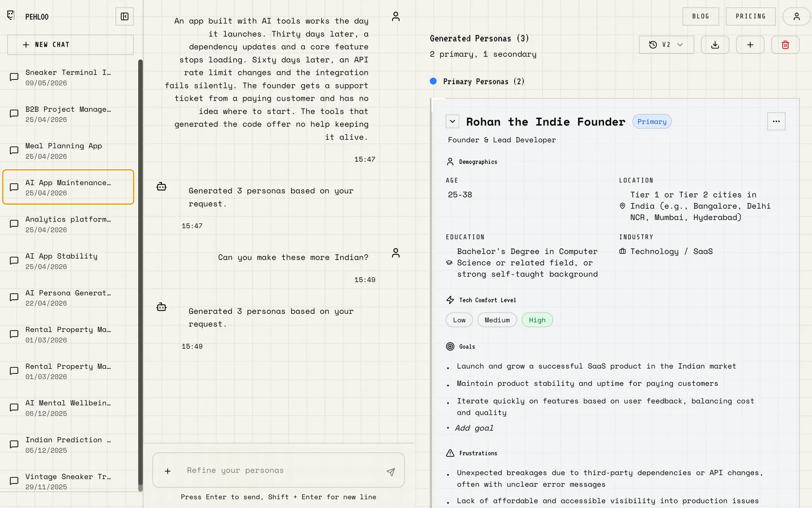Open the V2 version history dropdown
The width and height of the screenshot is (812, 508).
[x=666, y=45]
